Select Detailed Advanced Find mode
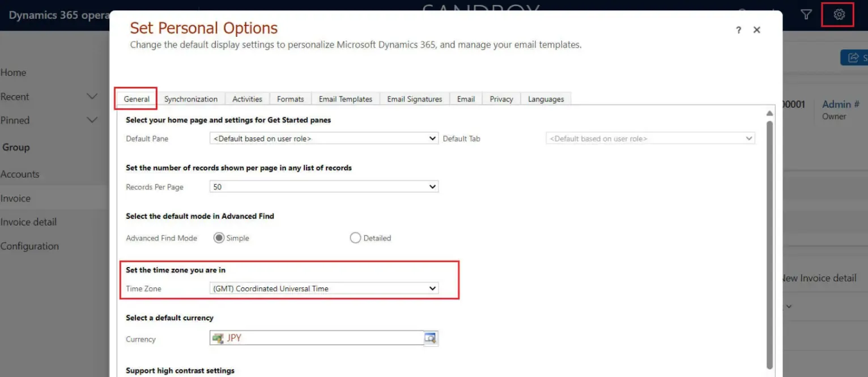The image size is (868, 377). (355, 238)
